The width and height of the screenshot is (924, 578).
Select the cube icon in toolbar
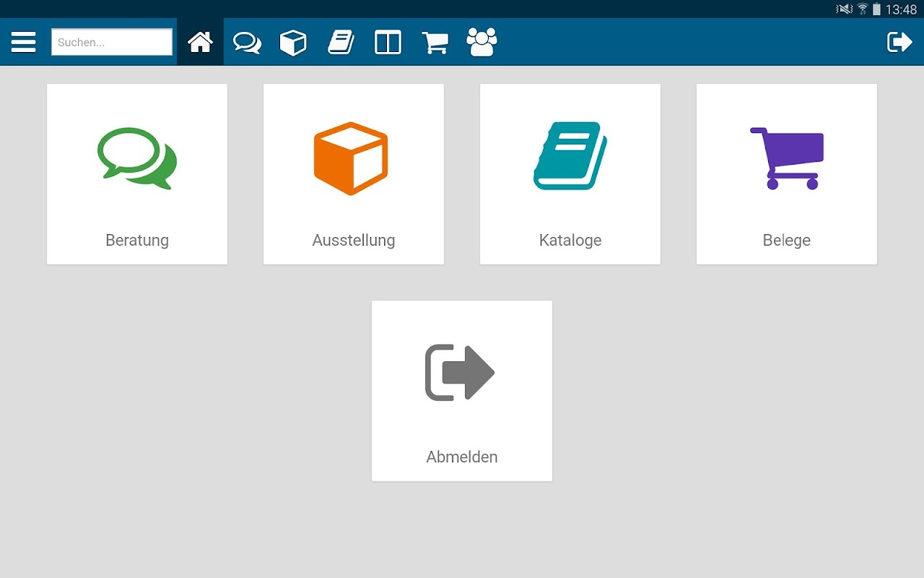(293, 43)
